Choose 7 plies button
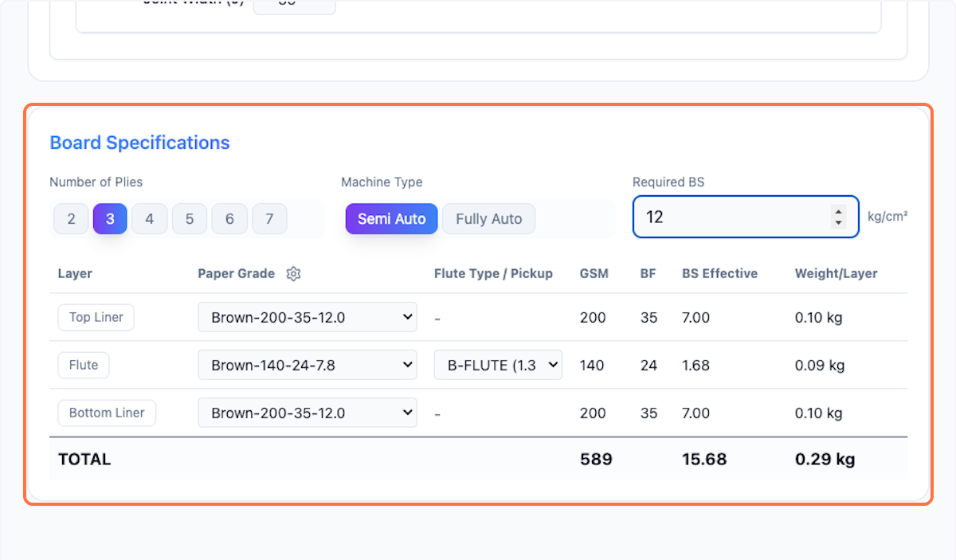This screenshot has width=956, height=560. tap(269, 218)
